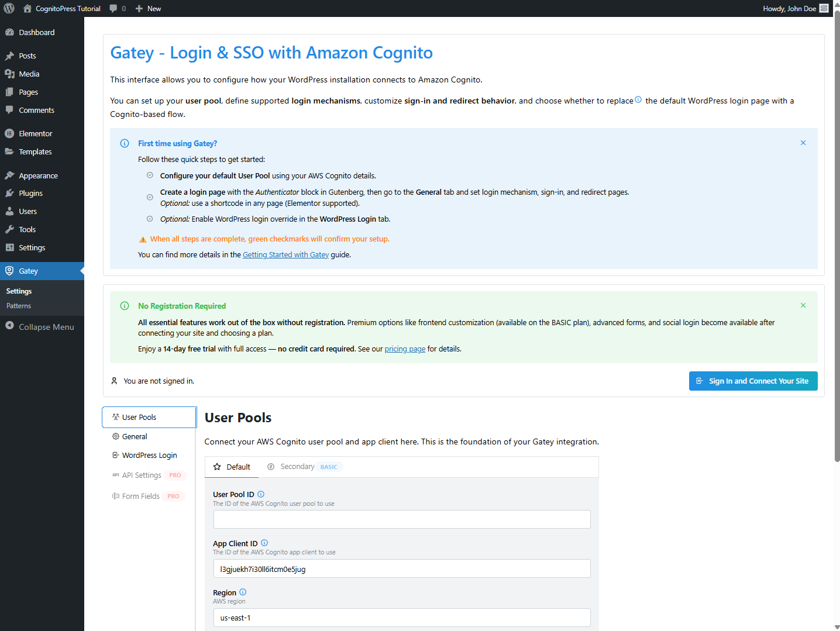The width and height of the screenshot is (840, 631).
Task: Click the Users person icon
Action: click(x=9, y=211)
